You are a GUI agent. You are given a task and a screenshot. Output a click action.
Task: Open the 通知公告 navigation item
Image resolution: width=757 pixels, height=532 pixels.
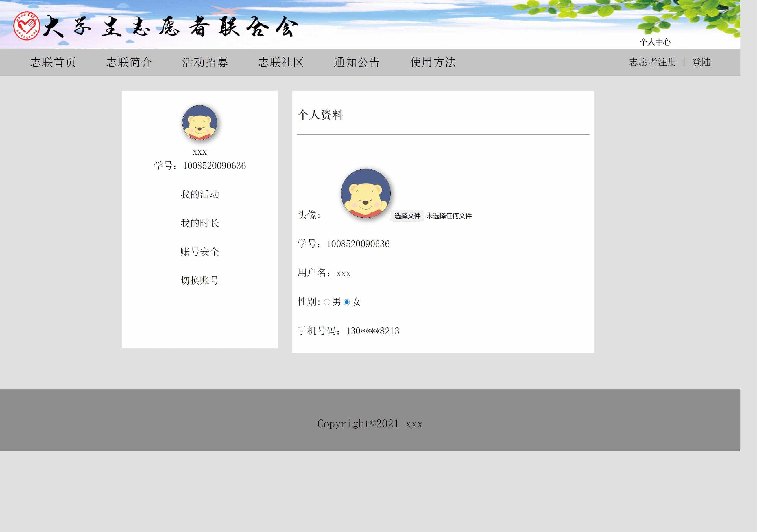pos(357,62)
